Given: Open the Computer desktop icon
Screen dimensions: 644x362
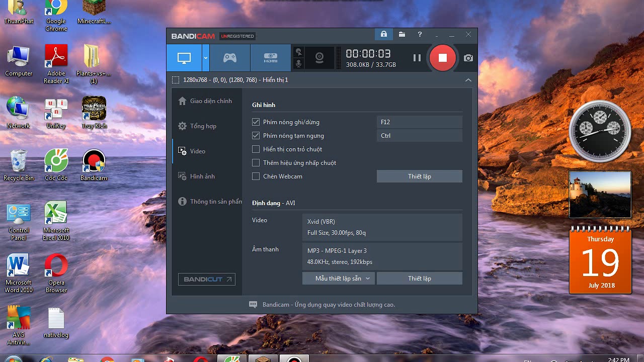Looking at the screenshot, I should (x=19, y=60).
